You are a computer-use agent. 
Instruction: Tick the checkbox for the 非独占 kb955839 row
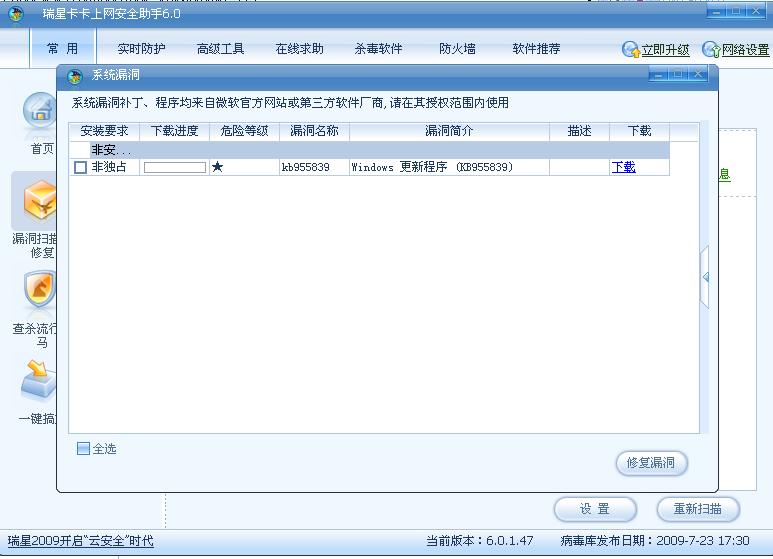[x=80, y=167]
